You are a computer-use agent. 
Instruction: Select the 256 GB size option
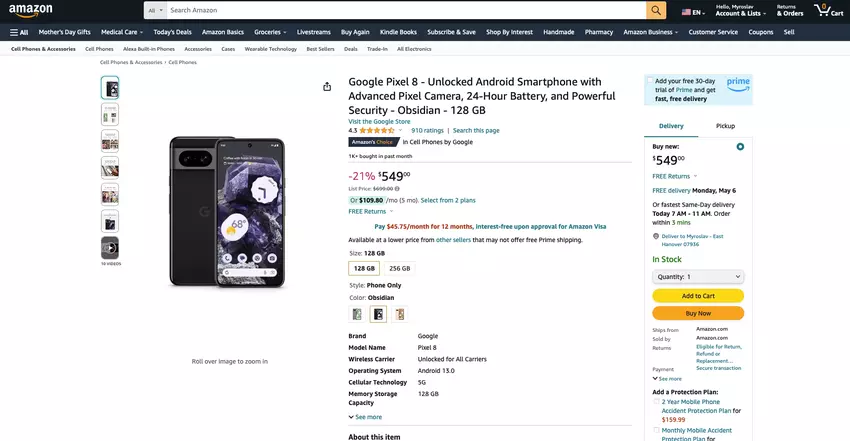(x=399, y=268)
